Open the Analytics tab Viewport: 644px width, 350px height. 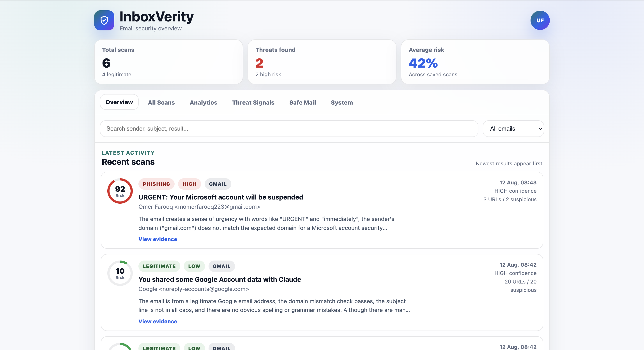[x=203, y=102]
